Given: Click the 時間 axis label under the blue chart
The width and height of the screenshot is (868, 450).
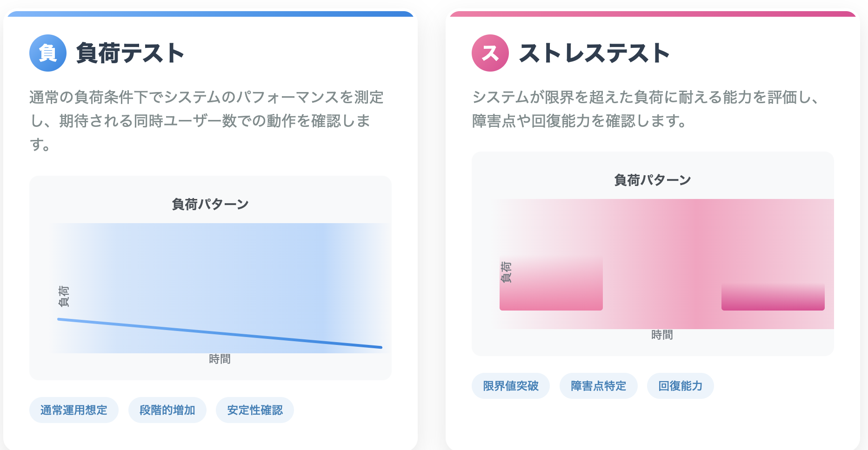Looking at the screenshot, I should point(220,359).
